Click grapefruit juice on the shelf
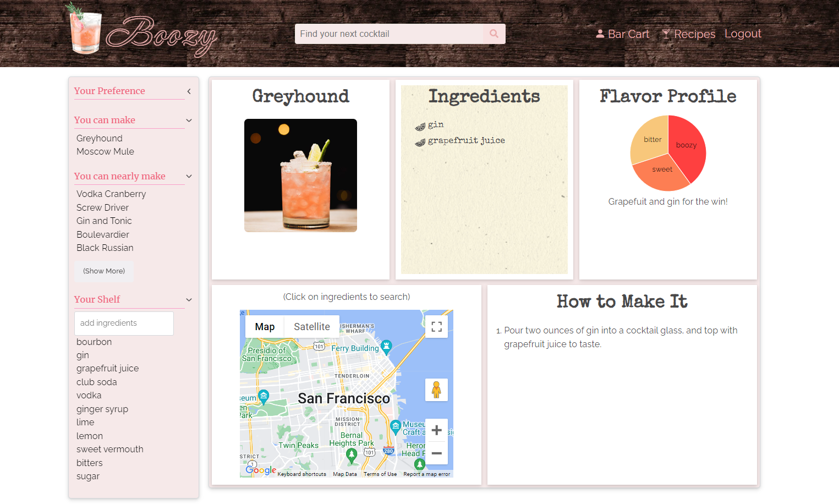The width and height of the screenshot is (839, 504). pyautogui.click(x=107, y=369)
